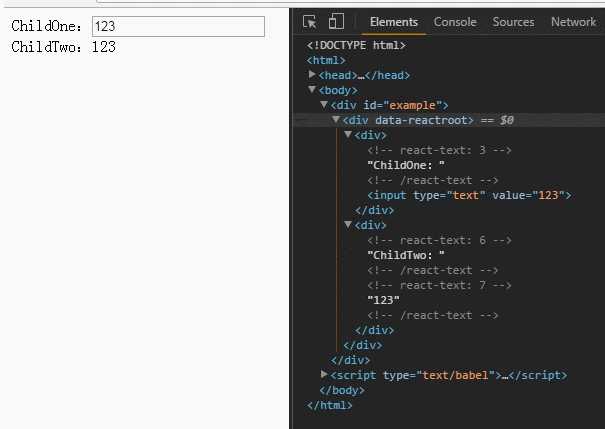Select the Elements tab
Viewport: 605px width, 429px height.
(394, 22)
